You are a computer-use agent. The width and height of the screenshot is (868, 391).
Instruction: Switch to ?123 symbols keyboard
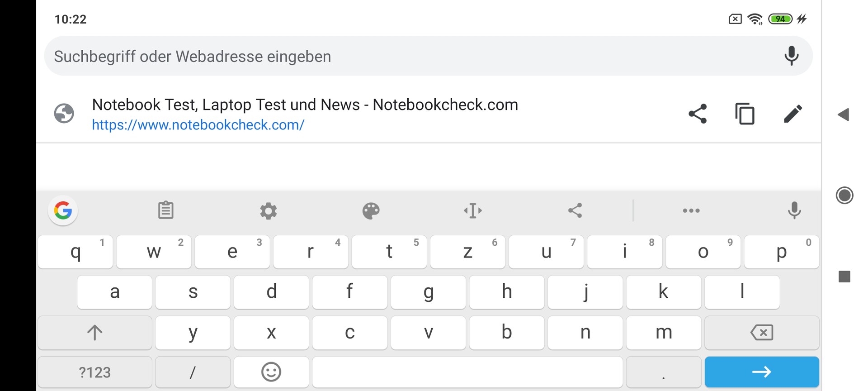(x=95, y=372)
